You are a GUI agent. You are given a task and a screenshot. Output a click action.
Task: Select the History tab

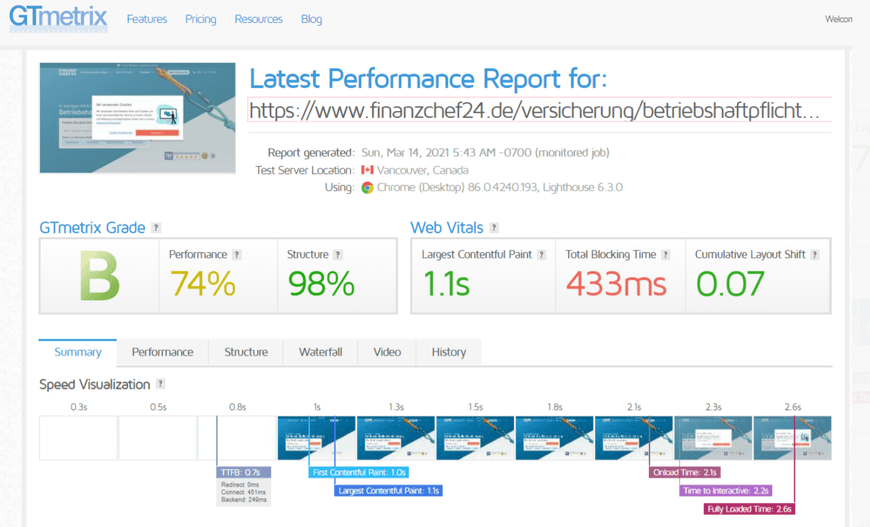point(449,352)
